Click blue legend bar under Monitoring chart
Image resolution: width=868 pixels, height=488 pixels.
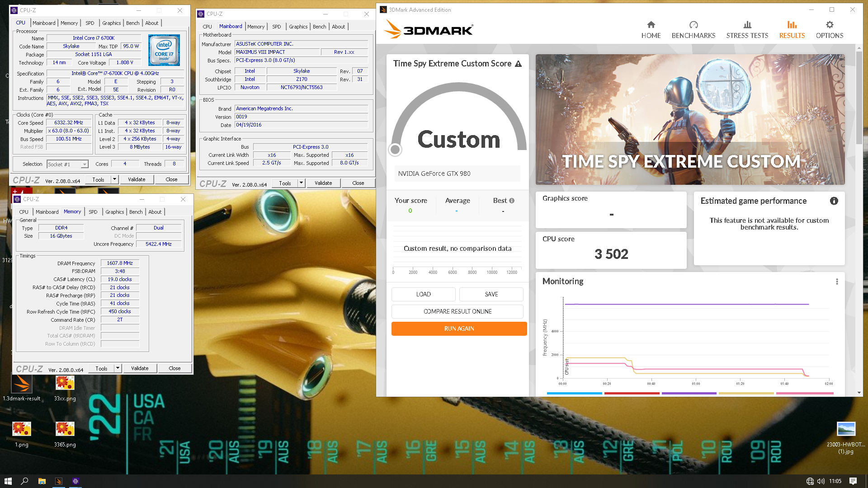click(574, 393)
